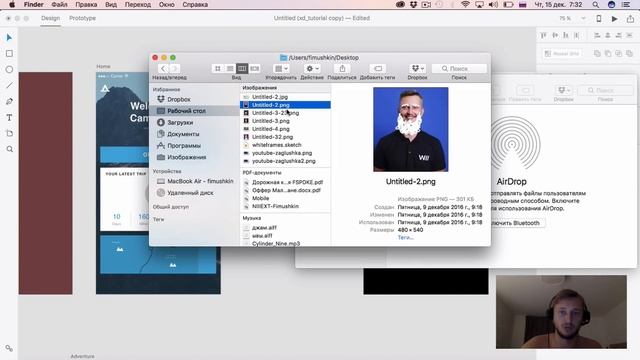Image resolution: width=640 pixels, height=360 pixels.
Task: Click the red artboard in XD canvas
Action: [x=45, y=183]
